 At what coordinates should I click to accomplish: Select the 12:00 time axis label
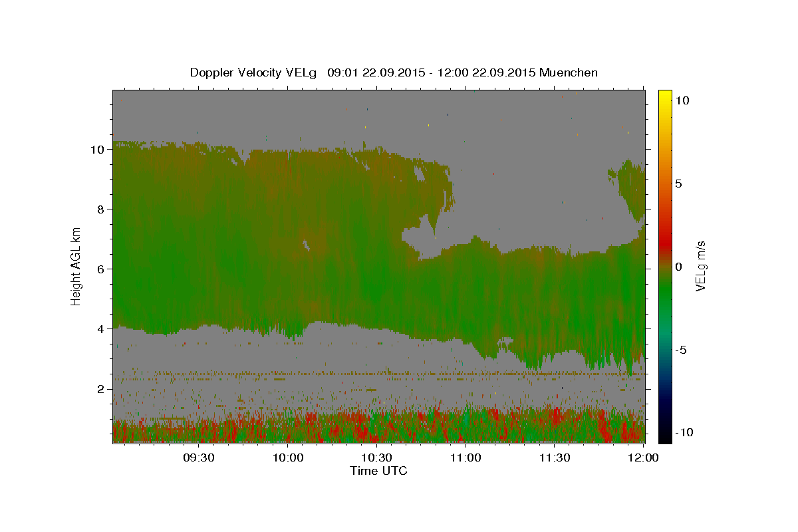(x=643, y=458)
